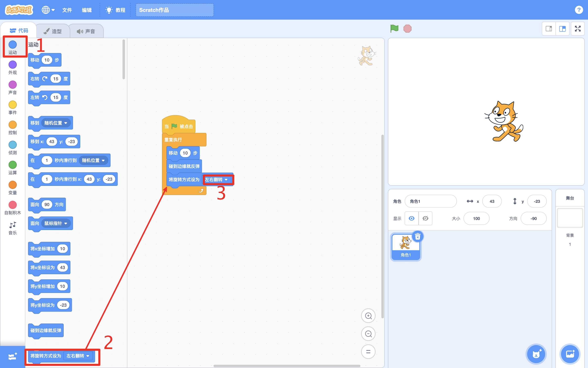
Task: Click the choose a backdrop button
Action: pyautogui.click(x=570, y=354)
